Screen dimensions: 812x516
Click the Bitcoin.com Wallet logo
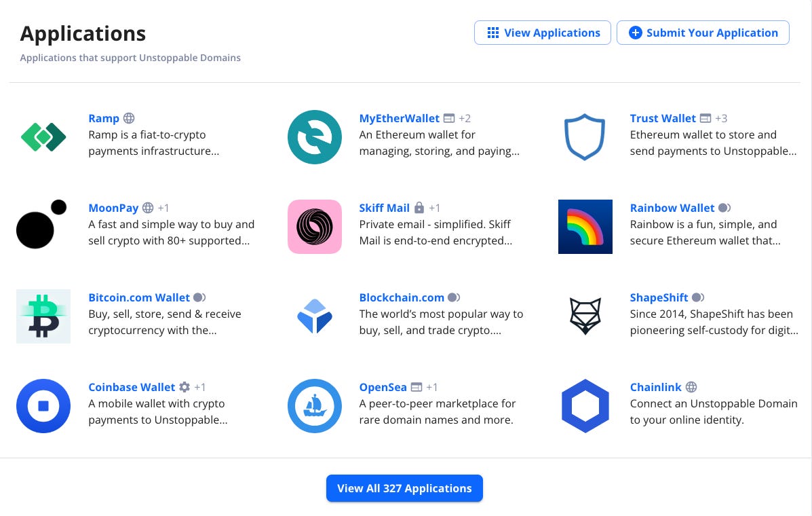tap(43, 316)
